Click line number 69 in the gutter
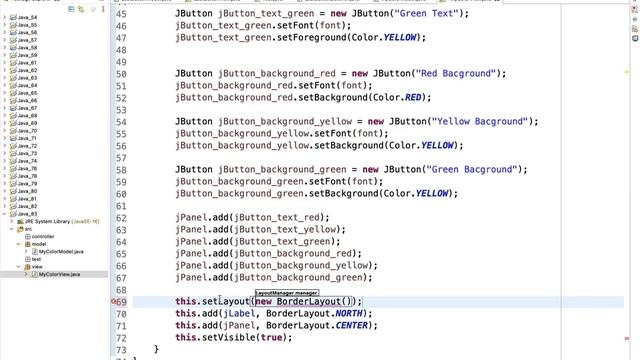640x360 pixels. click(x=121, y=302)
